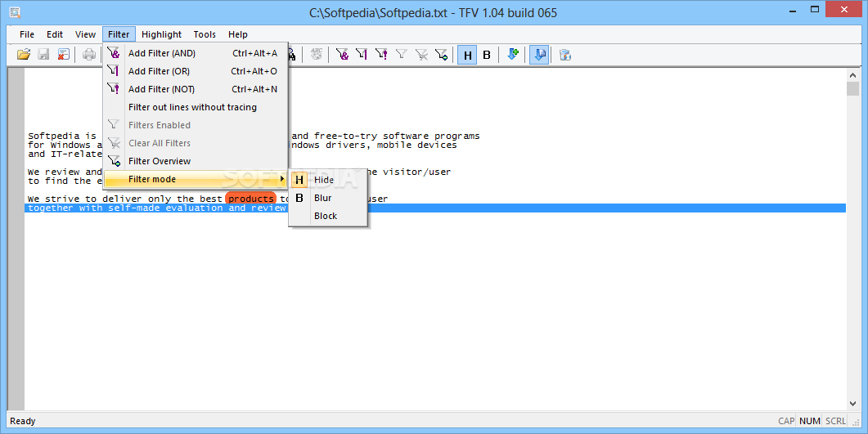Click the NUM status bar indicator
Screen dimensions: 868x434
coord(810,421)
